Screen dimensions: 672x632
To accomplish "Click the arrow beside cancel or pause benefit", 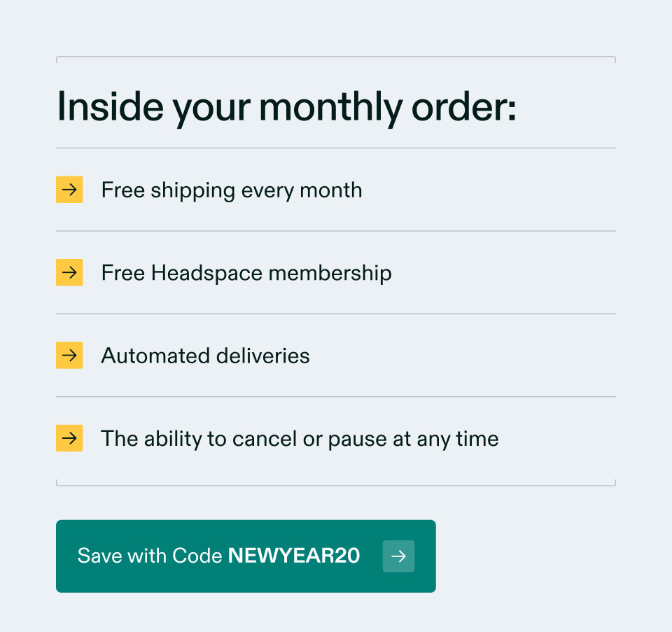I will coord(69,438).
